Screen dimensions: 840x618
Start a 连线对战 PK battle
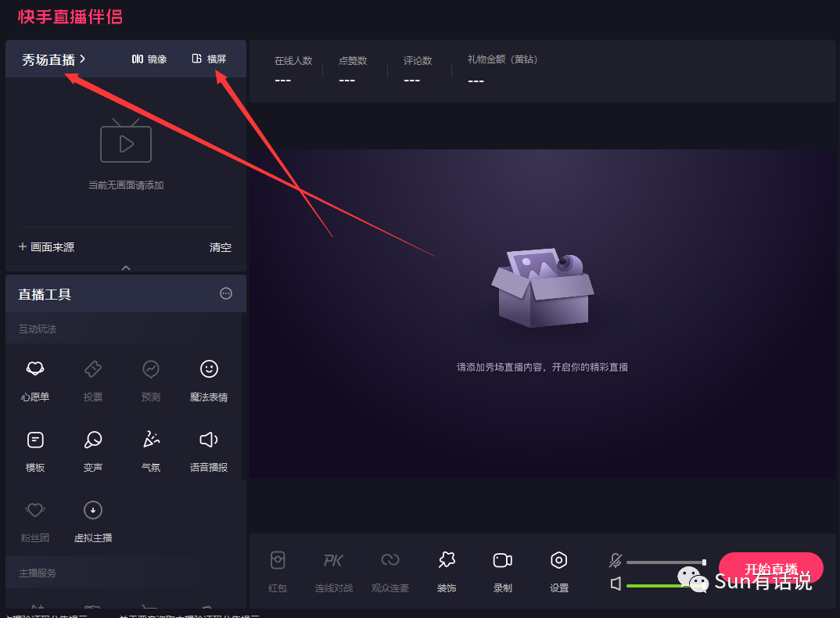(x=334, y=571)
